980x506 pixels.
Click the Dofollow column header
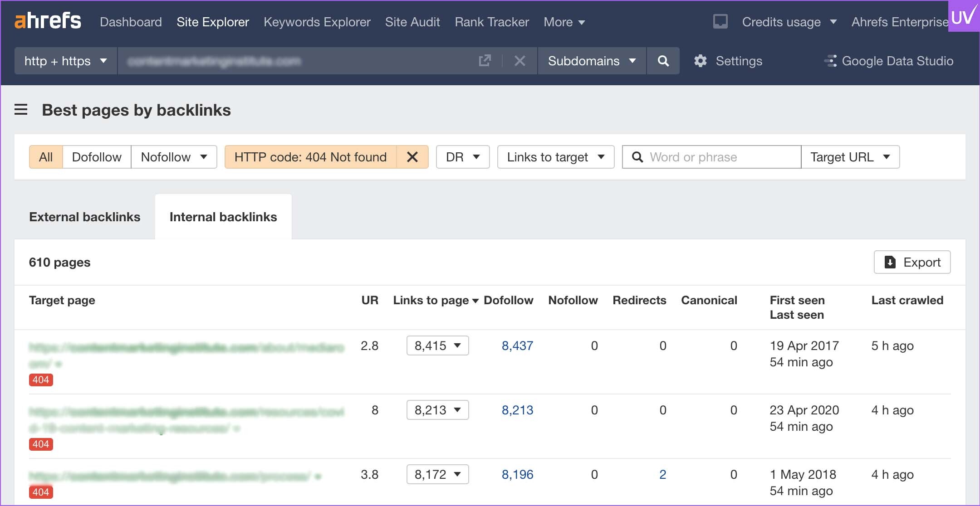pos(509,300)
